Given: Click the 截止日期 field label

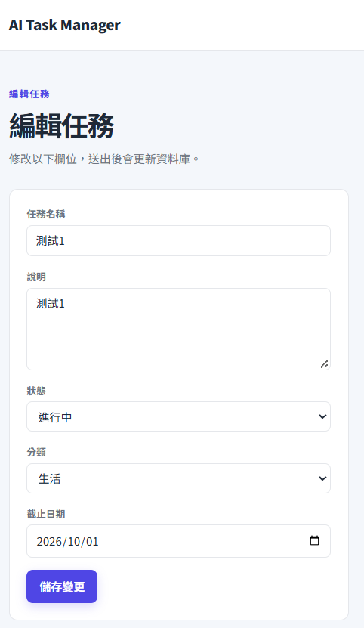Looking at the screenshot, I should 45,514.
